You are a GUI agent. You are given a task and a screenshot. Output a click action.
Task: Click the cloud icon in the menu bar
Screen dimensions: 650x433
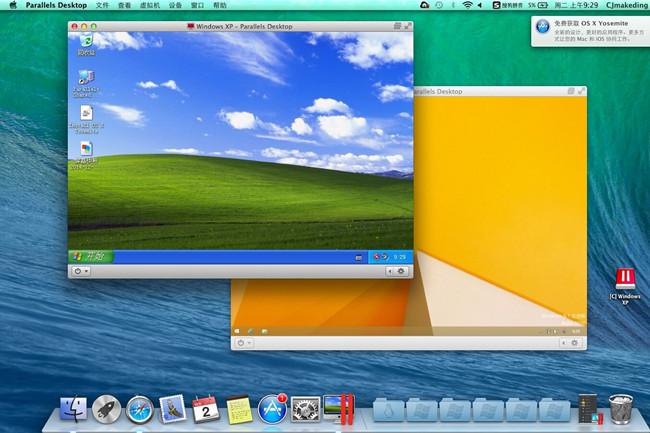click(424, 5)
